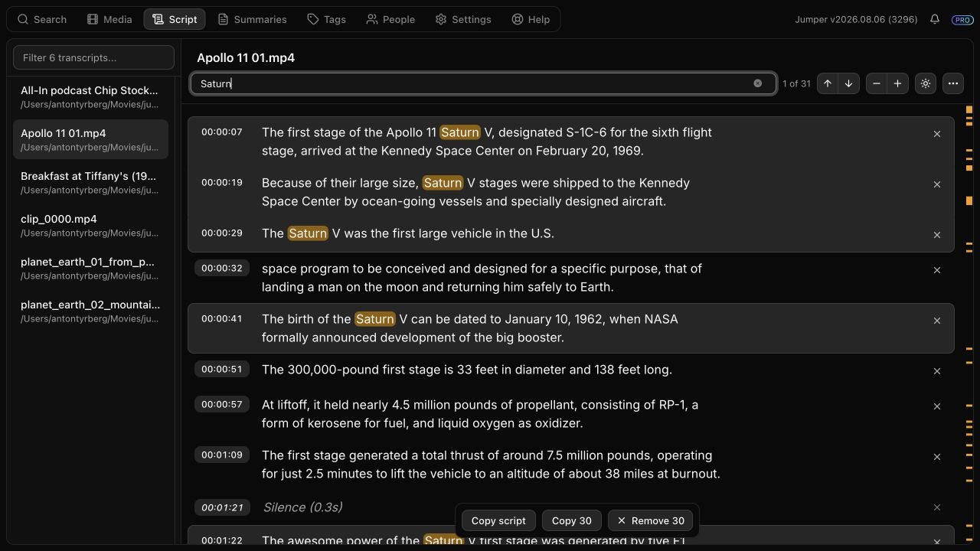This screenshot has height=551, width=980.
Task: Open the Help tab
Action: pyautogui.click(x=531, y=19)
